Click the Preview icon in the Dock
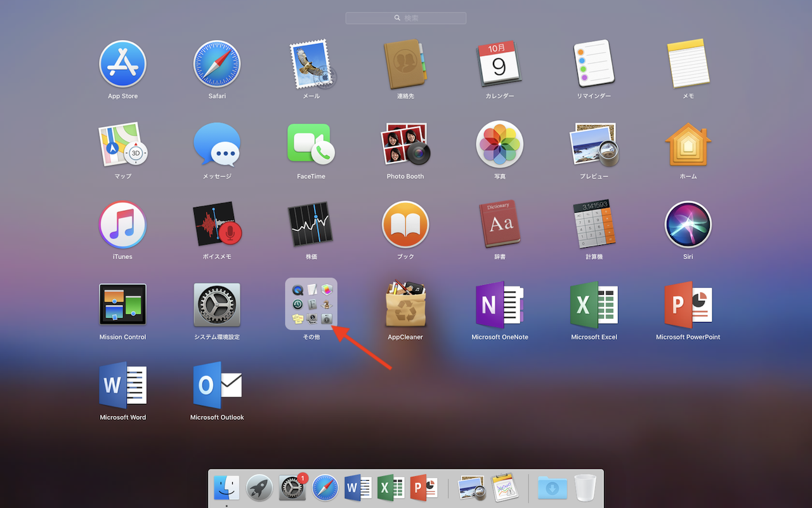Viewport: 812px width, 508px height. [x=472, y=488]
